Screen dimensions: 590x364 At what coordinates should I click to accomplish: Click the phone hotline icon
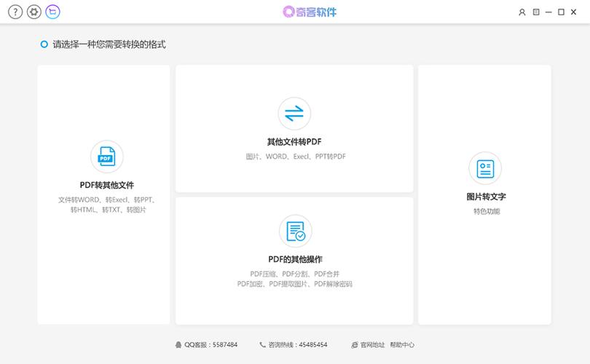tap(262, 345)
